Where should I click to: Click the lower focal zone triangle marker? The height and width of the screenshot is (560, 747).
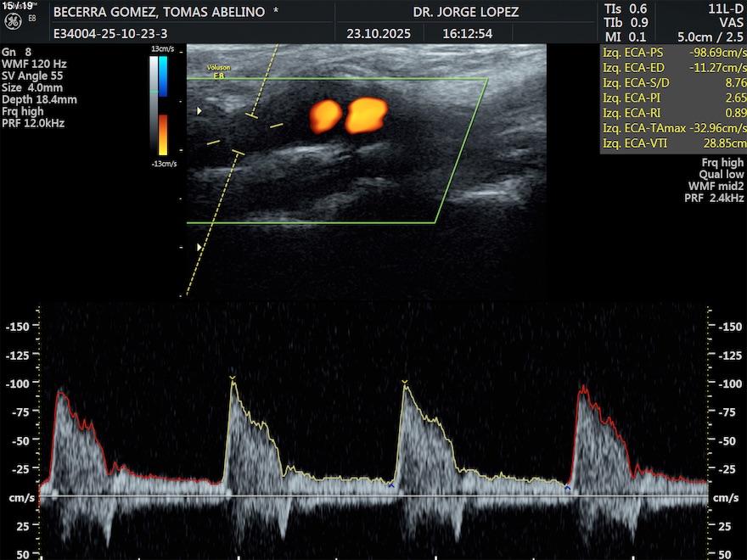[200, 247]
